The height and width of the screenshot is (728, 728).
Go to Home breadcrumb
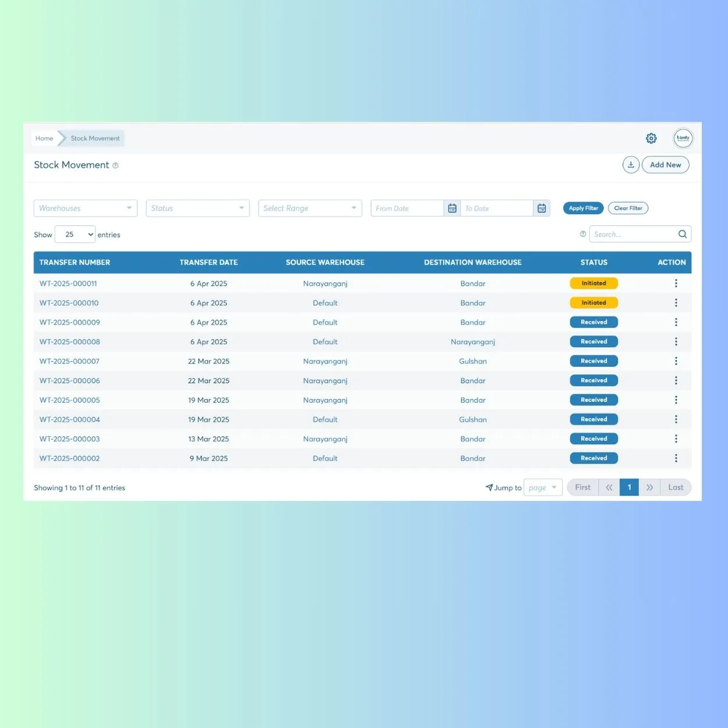click(x=44, y=139)
